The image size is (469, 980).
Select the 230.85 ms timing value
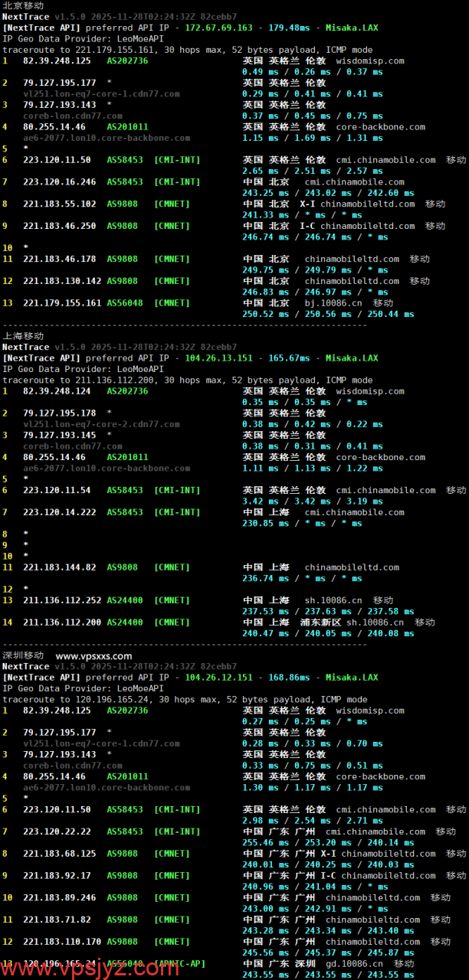266,524
